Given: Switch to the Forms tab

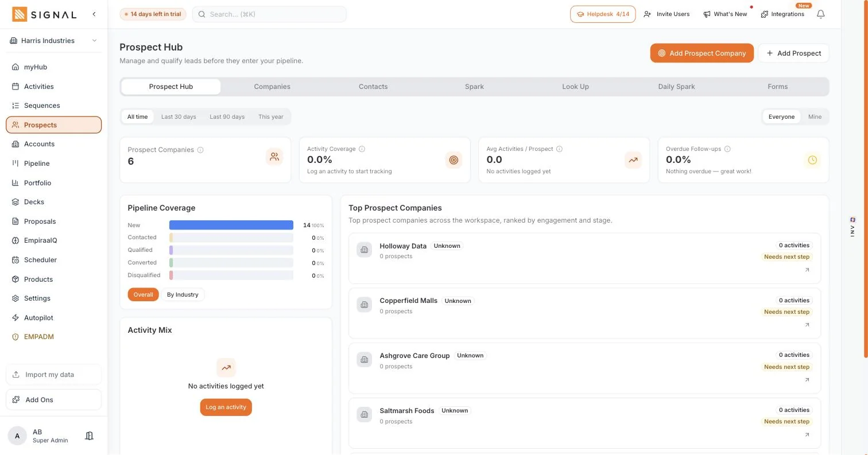Looking at the screenshot, I should [x=777, y=87].
